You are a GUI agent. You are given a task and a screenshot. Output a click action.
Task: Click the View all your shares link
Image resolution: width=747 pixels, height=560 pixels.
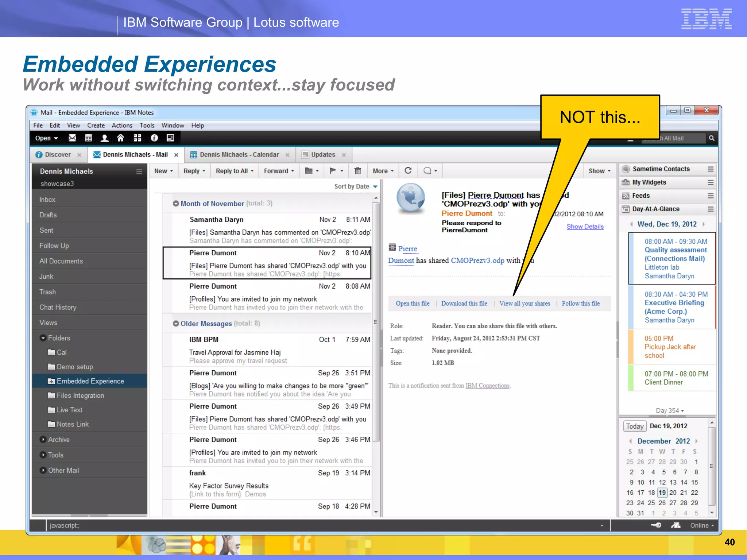525,304
